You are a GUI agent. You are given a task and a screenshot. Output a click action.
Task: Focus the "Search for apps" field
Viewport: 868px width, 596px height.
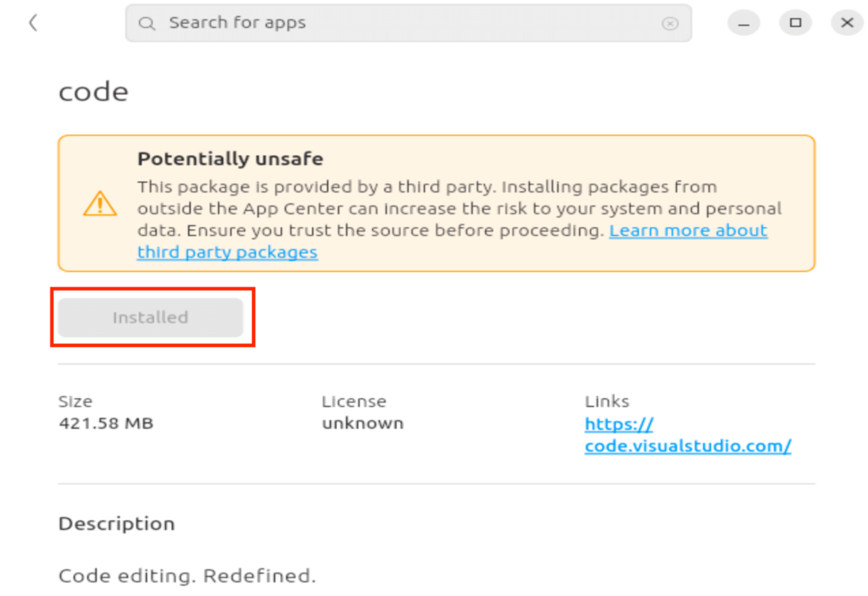tap(408, 23)
